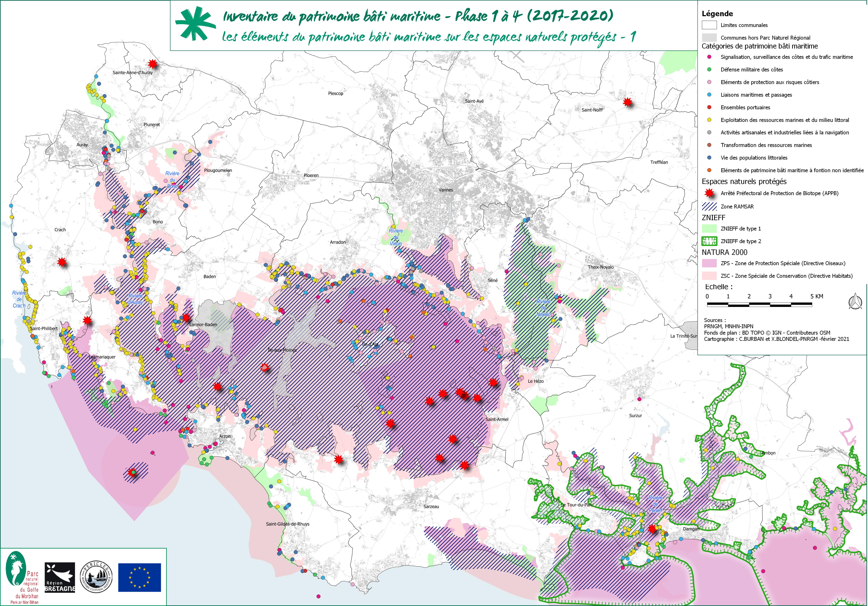Image resolution: width=868 pixels, height=606 pixels.
Task: Click the European Union flag logo
Action: pos(139,577)
